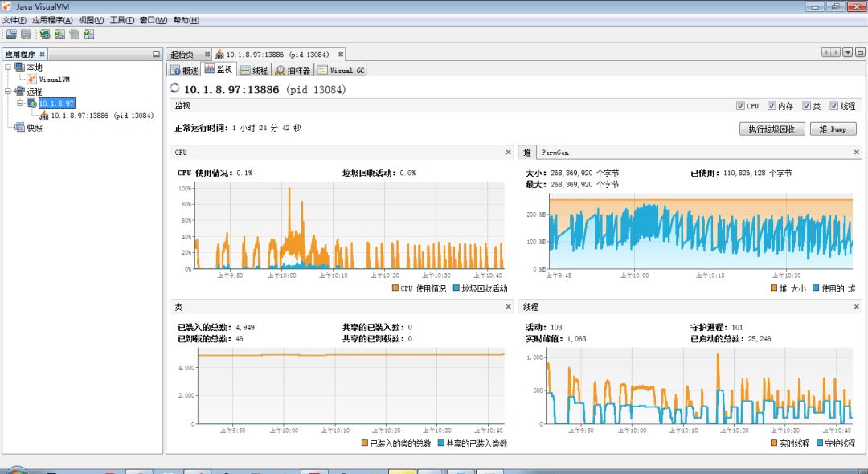Switch to the 抽样器 tab
This screenshot has height=474, width=868.
click(293, 70)
